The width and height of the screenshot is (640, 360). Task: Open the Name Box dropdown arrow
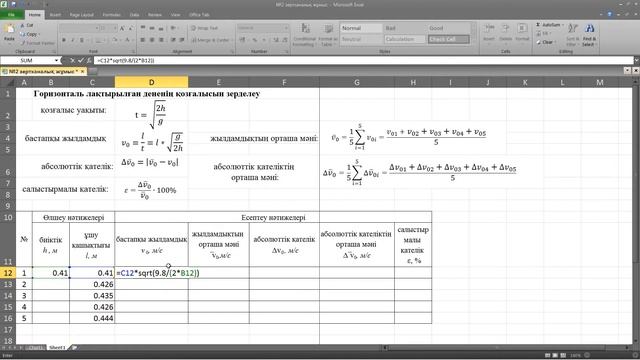pyautogui.click(x=56, y=60)
